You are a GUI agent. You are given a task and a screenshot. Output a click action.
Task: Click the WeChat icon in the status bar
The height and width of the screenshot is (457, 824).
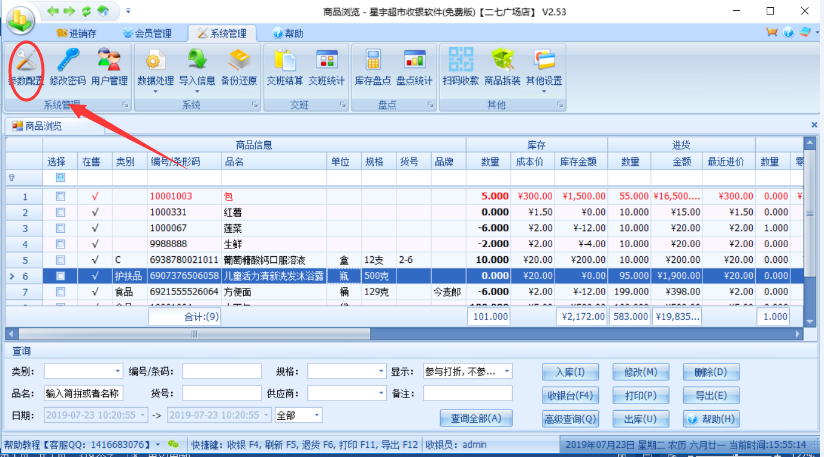[x=173, y=444]
